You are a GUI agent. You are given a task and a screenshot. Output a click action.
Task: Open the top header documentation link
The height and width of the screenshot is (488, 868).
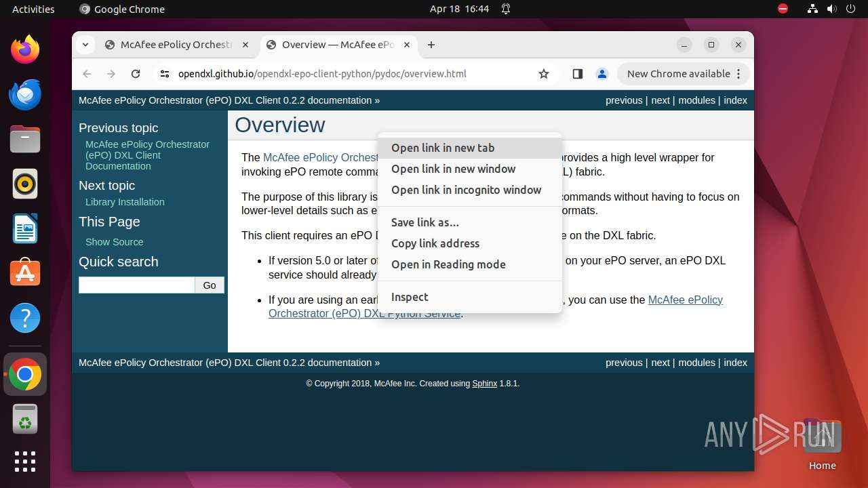[x=225, y=100]
